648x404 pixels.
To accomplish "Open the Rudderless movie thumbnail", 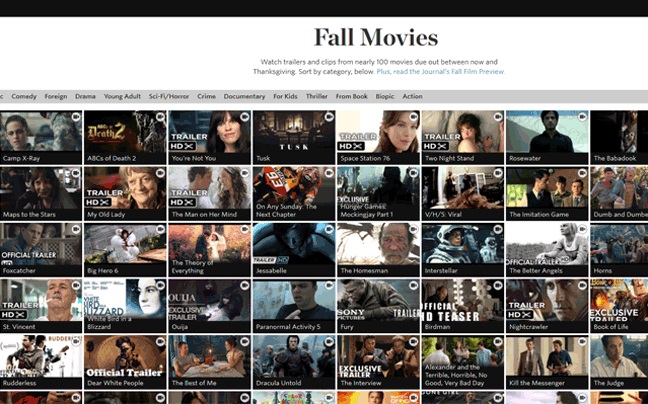I will tap(41, 362).
